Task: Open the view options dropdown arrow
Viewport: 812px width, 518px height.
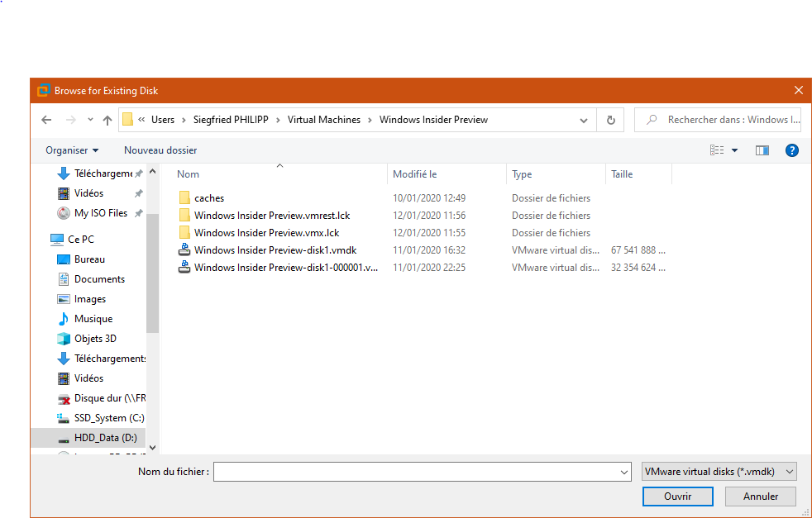Action: (734, 150)
